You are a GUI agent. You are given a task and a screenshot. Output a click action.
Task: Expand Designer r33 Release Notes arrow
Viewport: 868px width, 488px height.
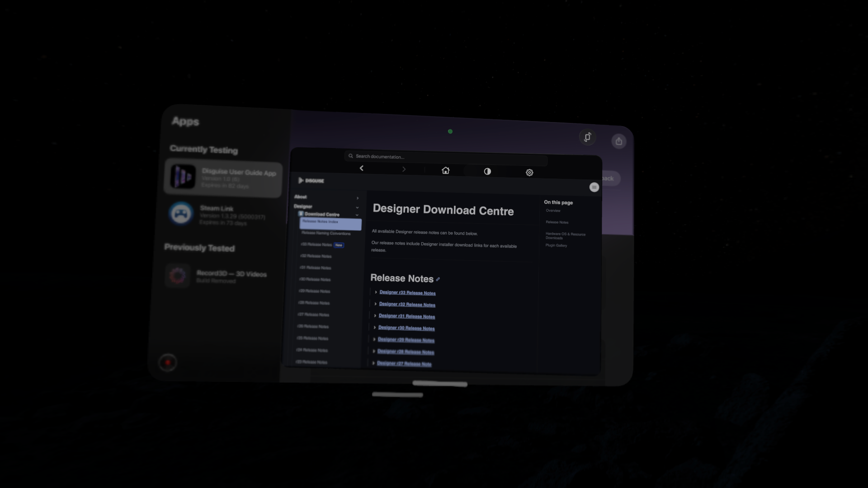pyautogui.click(x=376, y=292)
